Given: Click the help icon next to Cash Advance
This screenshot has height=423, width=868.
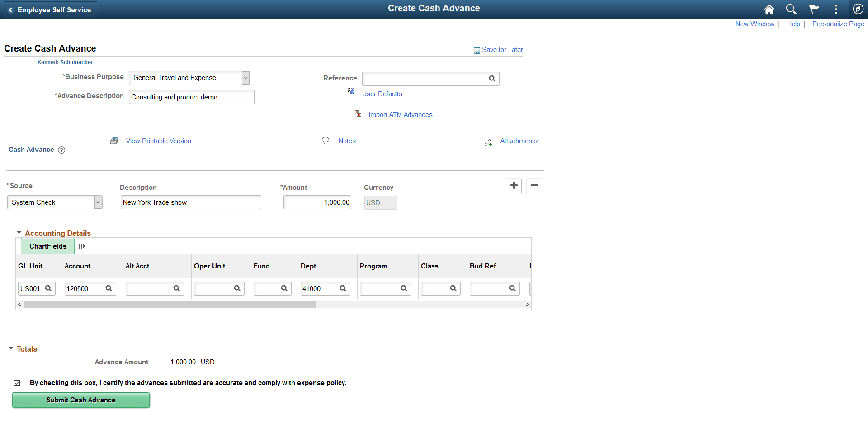Looking at the screenshot, I should (61, 150).
